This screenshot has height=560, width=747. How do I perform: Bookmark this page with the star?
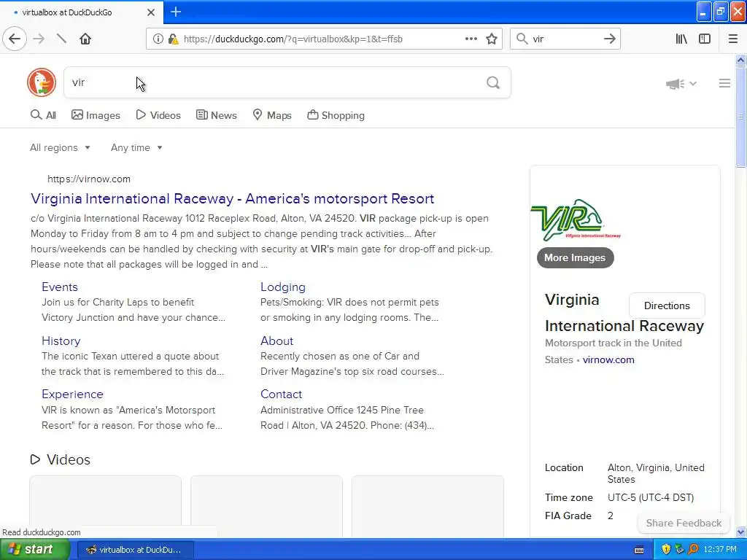(x=492, y=39)
